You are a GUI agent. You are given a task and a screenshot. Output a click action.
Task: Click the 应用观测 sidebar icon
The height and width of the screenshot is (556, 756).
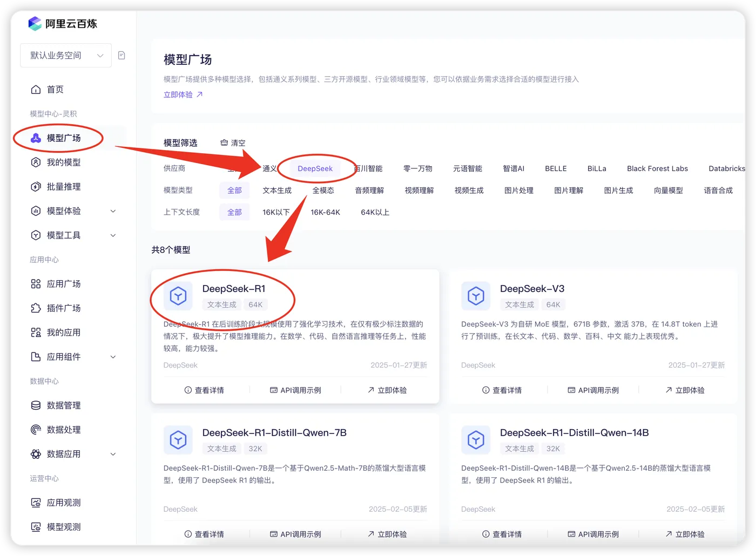coord(36,503)
